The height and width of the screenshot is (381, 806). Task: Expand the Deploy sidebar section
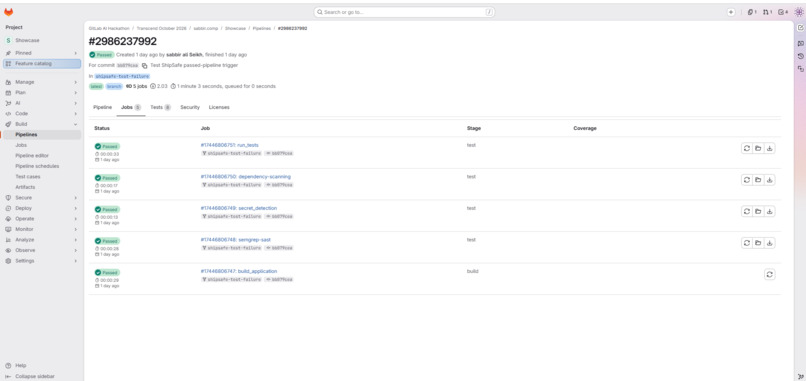click(42, 208)
